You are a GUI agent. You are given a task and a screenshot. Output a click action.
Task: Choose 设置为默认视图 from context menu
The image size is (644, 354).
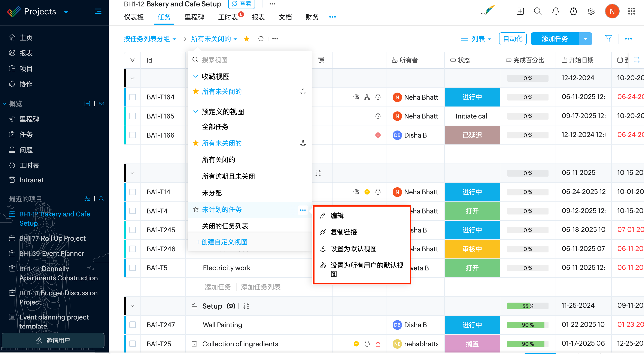(x=353, y=249)
